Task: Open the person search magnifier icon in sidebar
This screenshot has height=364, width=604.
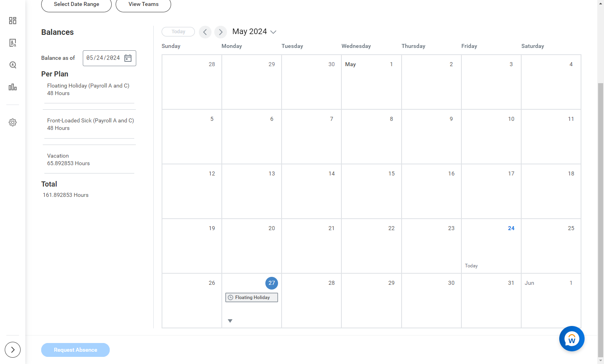Action: [x=13, y=65]
